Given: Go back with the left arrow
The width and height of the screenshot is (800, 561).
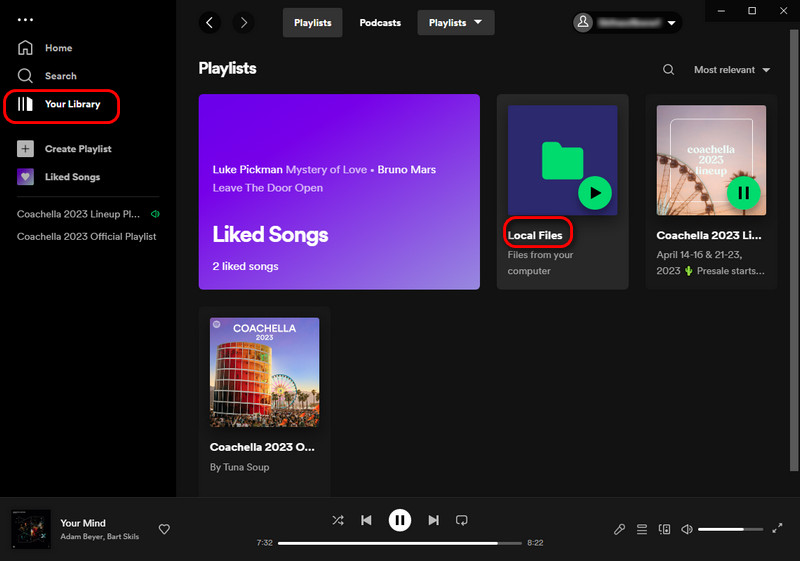Looking at the screenshot, I should point(210,22).
